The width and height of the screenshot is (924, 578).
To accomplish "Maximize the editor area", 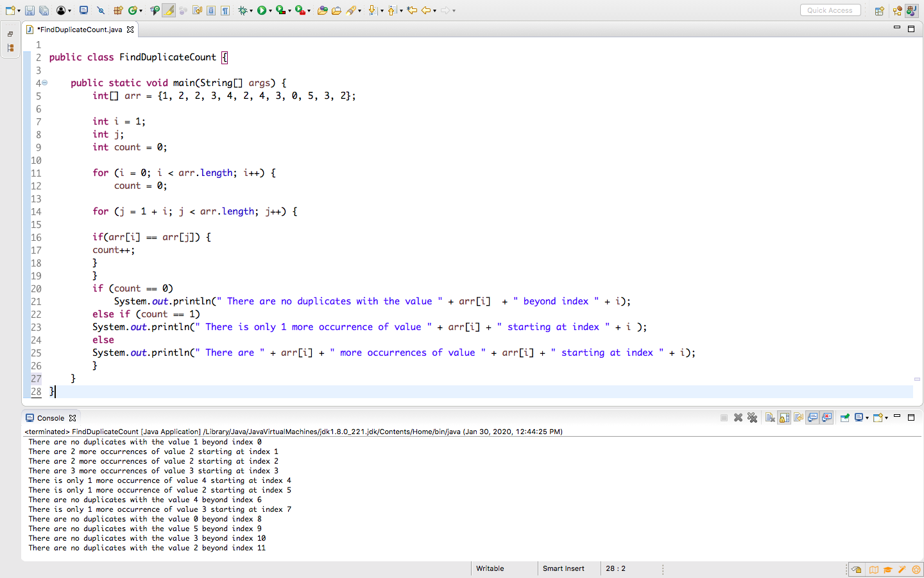I will 911,28.
